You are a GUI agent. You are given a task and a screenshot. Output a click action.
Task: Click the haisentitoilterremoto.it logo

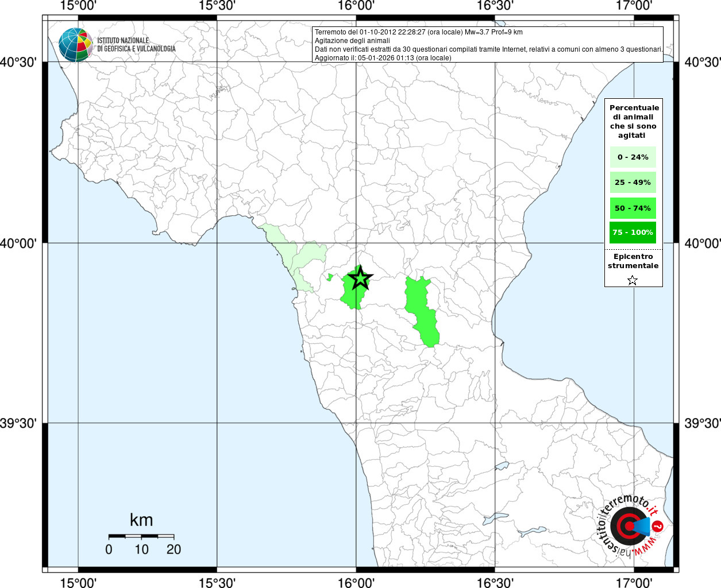click(x=631, y=525)
